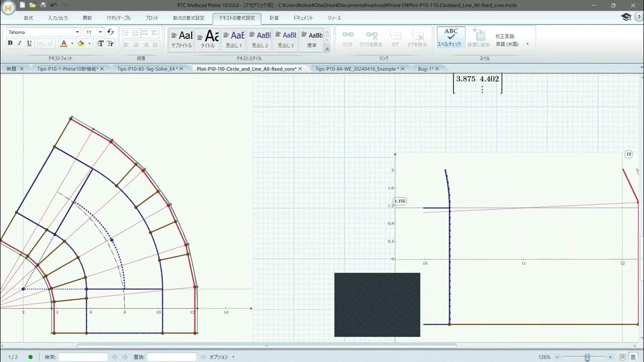Toggle bold text formatting
Viewport: 644px width, 362px height.
coord(10,43)
